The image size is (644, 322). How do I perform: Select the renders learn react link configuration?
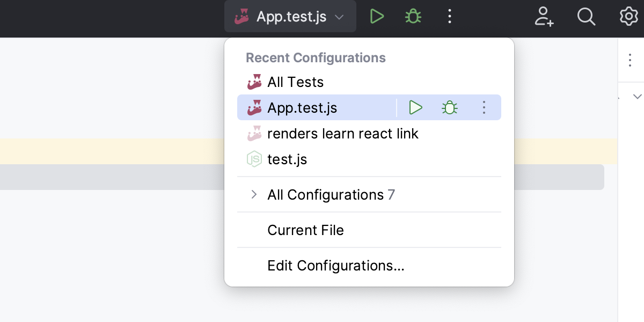pyautogui.click(x=343, y=133)
